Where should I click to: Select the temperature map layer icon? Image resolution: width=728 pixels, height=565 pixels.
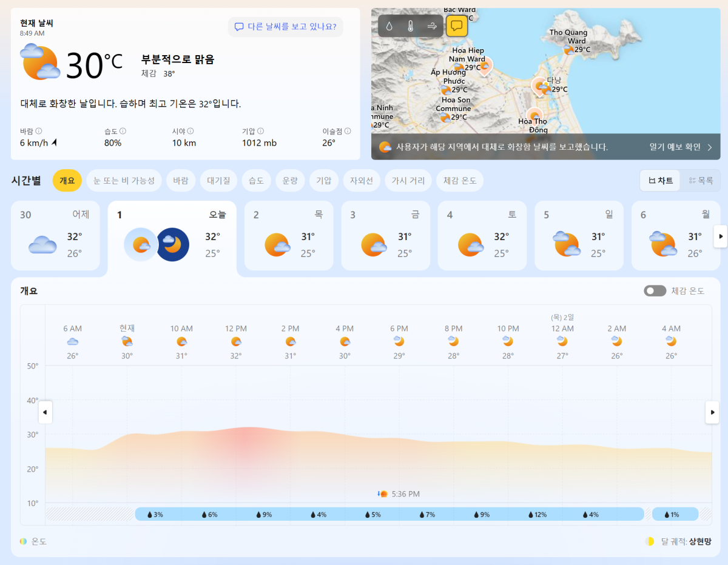[x=411, y=26]
